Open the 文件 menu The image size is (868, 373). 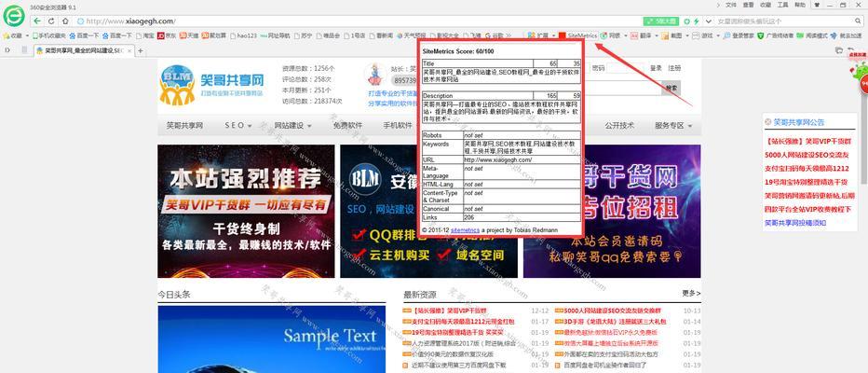coord(731,5)
